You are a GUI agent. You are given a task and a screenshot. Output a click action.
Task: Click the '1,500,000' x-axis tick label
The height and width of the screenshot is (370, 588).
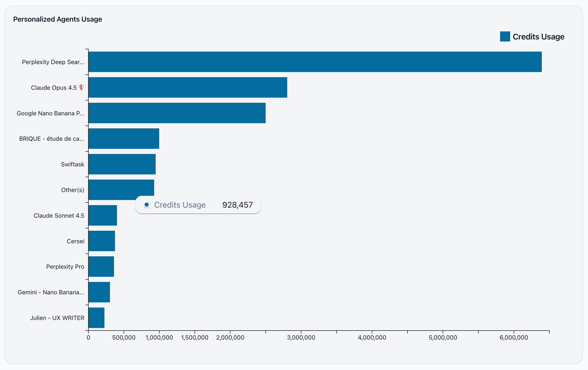195,338
